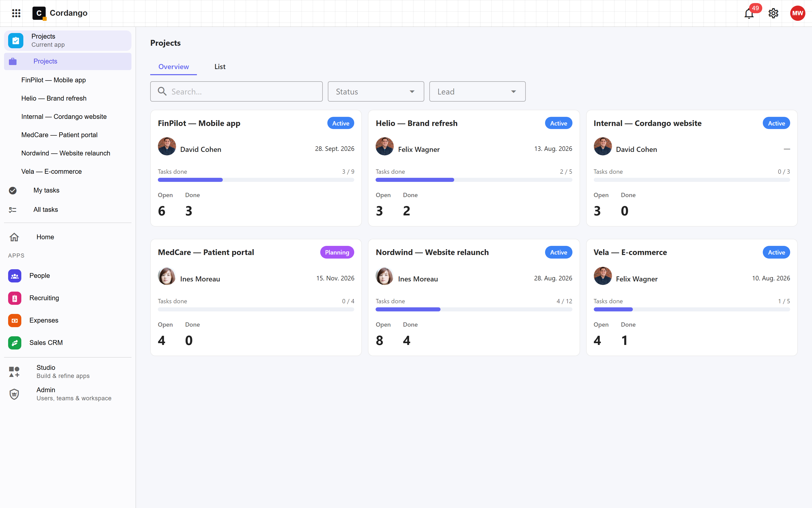Click the Active badge on Helio card
This screenshot has height=508, width=812.
[558, 123]
